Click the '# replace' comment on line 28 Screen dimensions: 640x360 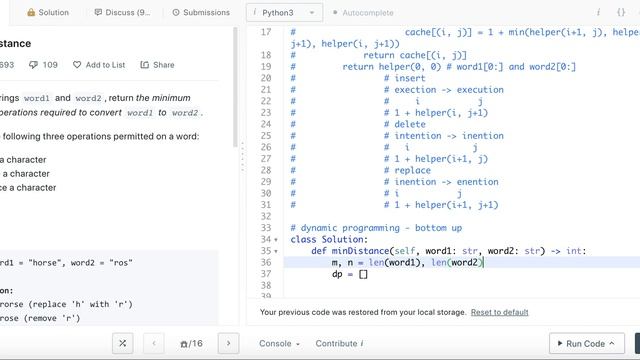pyautogui.click(x=407, y=170)
